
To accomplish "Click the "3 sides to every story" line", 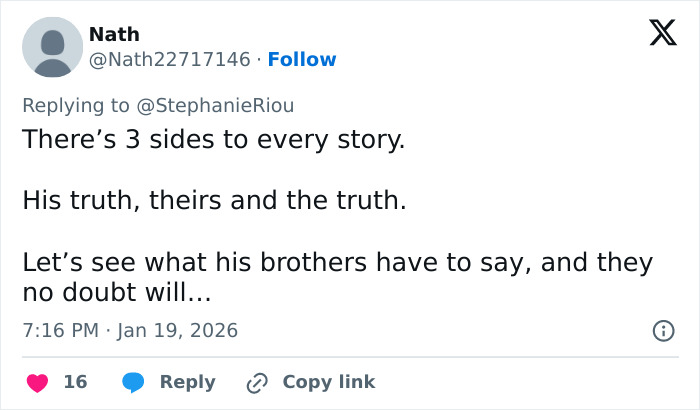I will click(213, 138).
